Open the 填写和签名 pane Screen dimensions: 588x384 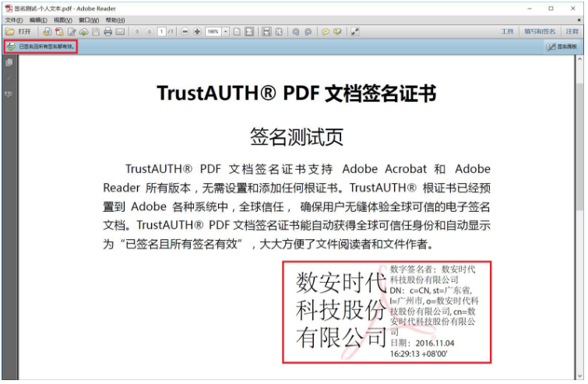tap(540, 32)
